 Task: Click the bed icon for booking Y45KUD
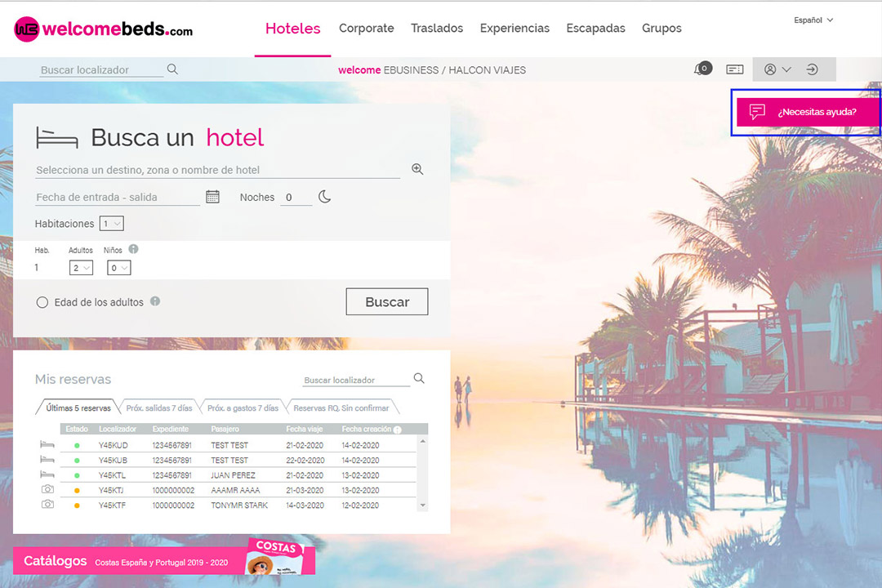pos(47,445)
